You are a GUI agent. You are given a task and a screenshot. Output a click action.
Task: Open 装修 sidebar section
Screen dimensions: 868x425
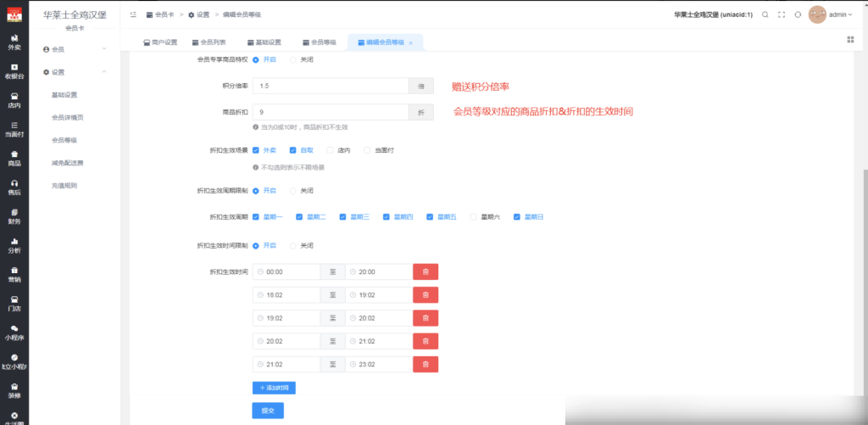click(x=14, y=391)
